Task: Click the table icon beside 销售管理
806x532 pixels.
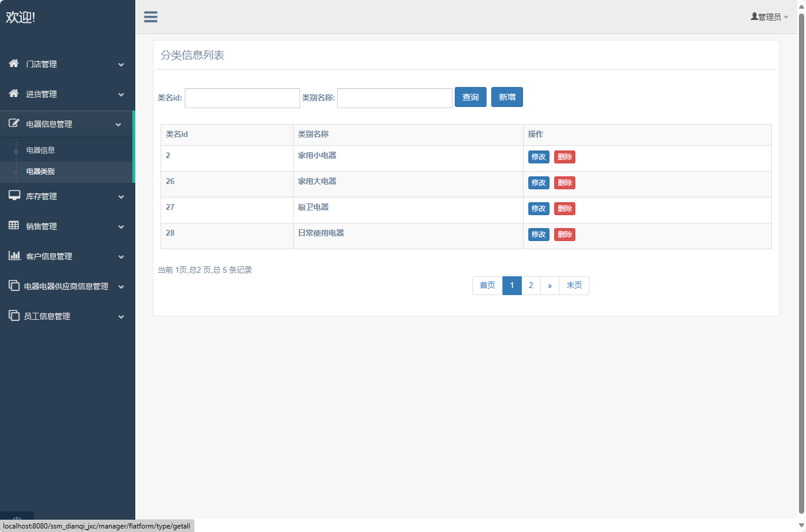Action: tap(14, 226)
